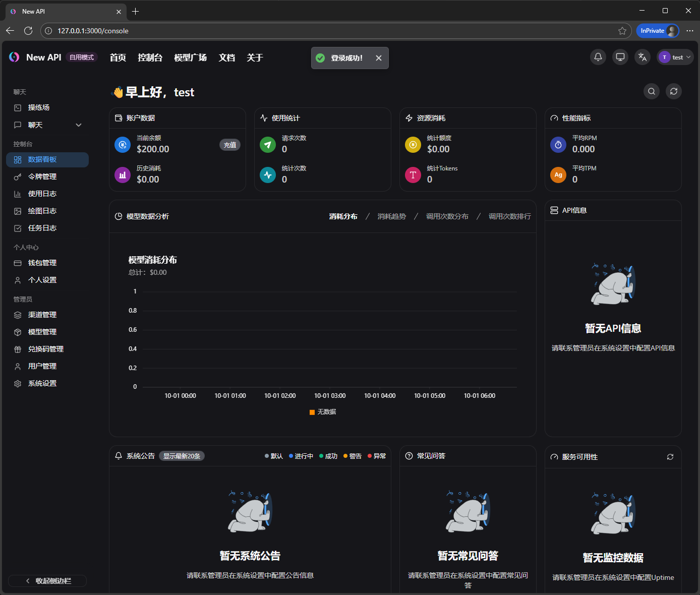The height and width of the screenshot is (595, 700).
Task: Refresh dashboard data via refresh icon
Action: 674,91
